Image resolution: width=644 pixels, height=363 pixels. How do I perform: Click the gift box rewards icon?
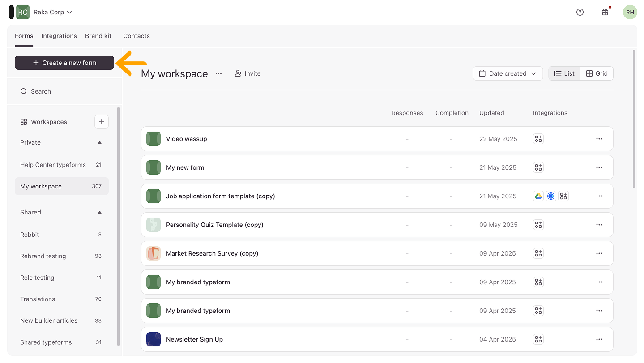(605, 12)
